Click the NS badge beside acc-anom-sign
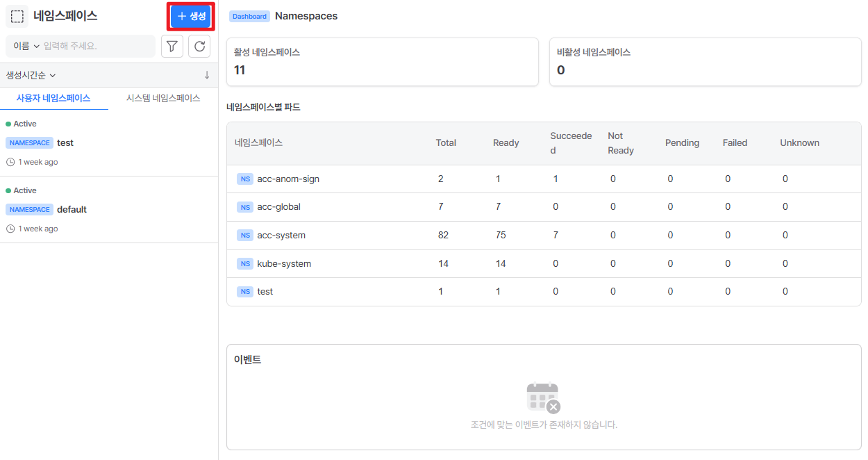This screenshot has width=868, height=460. click(x=245, y=179)
